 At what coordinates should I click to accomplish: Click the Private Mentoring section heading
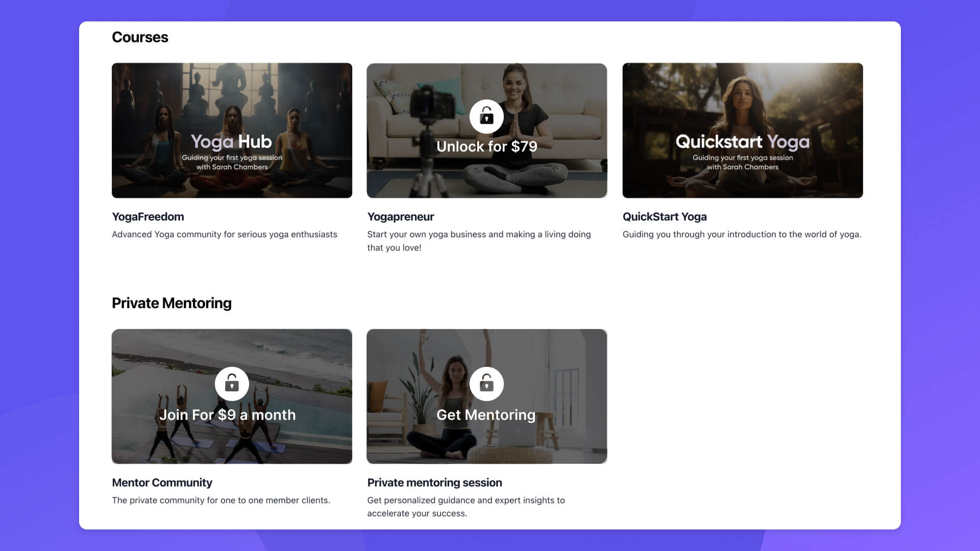[x=171, y=303]
